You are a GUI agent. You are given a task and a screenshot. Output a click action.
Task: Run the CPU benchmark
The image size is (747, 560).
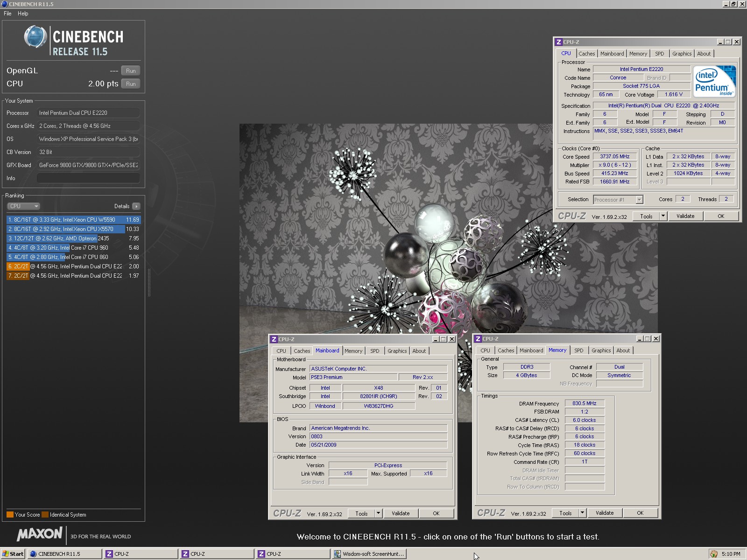tap(131, 84)
